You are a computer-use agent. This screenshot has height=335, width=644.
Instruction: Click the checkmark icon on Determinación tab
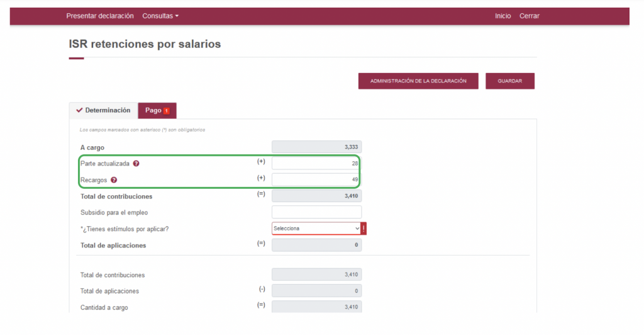coord(79,110)
